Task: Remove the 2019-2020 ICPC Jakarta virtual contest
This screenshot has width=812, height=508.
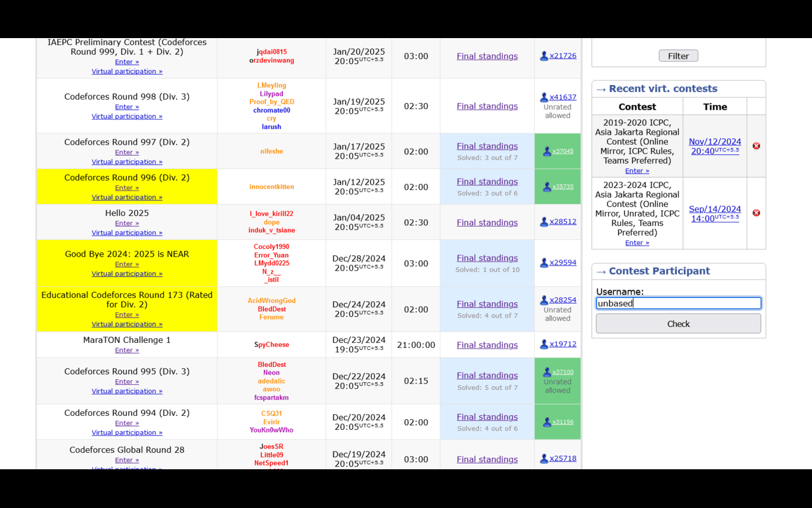Action: pos(756,146)
